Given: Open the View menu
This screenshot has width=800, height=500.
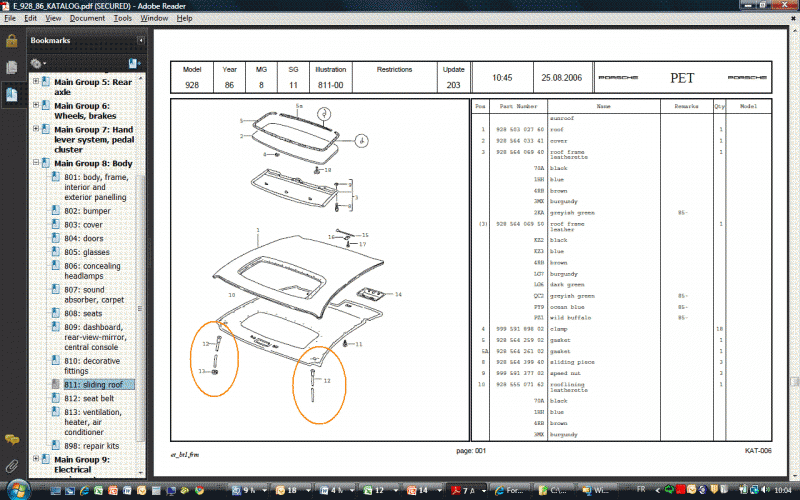Looking at the screenshot, I should pyautogui.click(x=53, y=18).
